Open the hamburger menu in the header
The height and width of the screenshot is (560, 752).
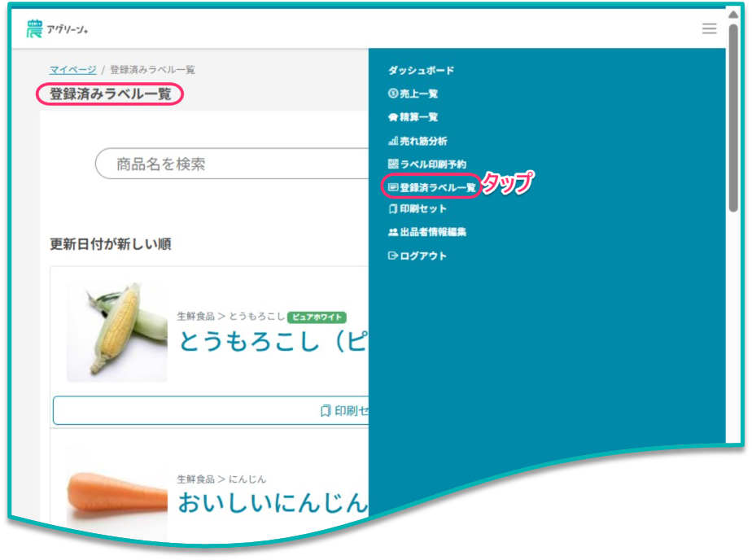(x=709, y=28)
